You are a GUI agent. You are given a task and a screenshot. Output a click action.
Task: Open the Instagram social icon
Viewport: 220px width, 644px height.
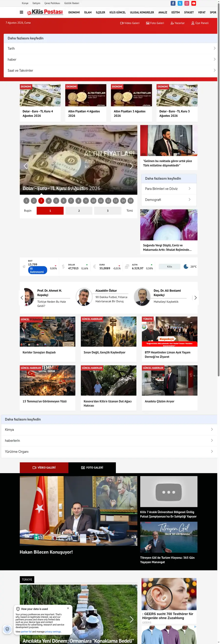click(x=187, y=3)
